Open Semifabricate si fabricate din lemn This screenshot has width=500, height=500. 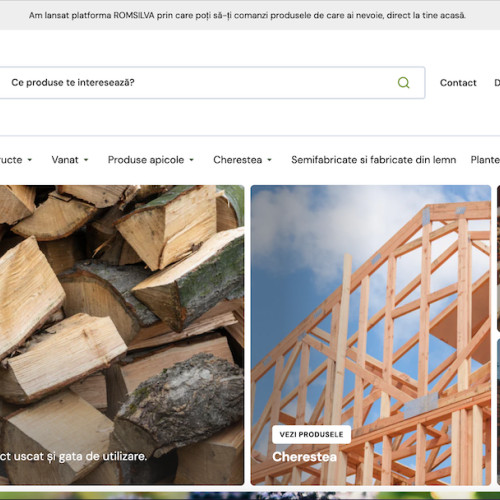[x=374, y=160]
